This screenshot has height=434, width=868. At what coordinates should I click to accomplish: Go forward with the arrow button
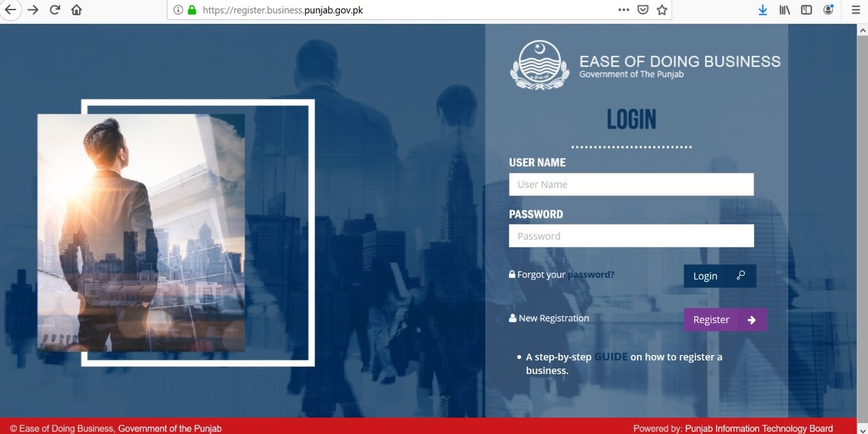point(33,10)
